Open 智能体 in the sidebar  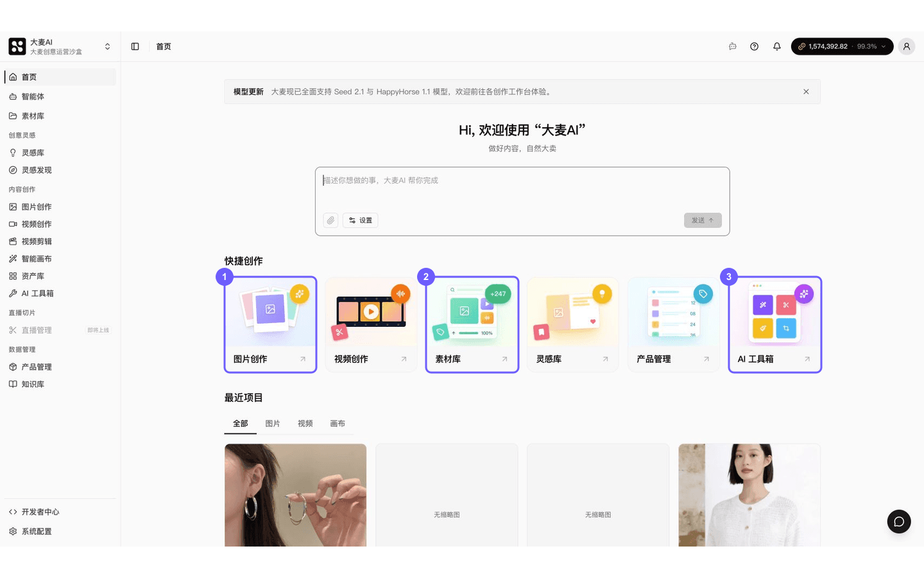[60, 96]
